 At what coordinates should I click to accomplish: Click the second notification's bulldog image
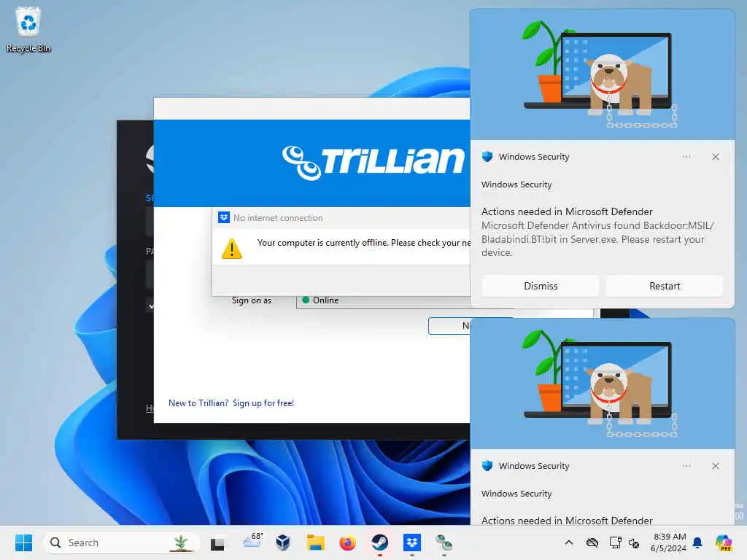pos(602,384)
